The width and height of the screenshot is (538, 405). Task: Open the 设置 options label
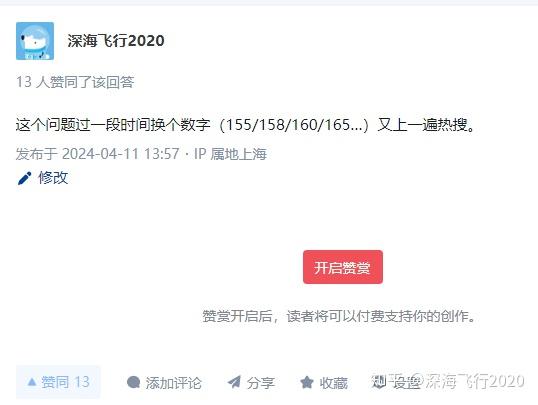pyautogui.click(x=406, y=382)
